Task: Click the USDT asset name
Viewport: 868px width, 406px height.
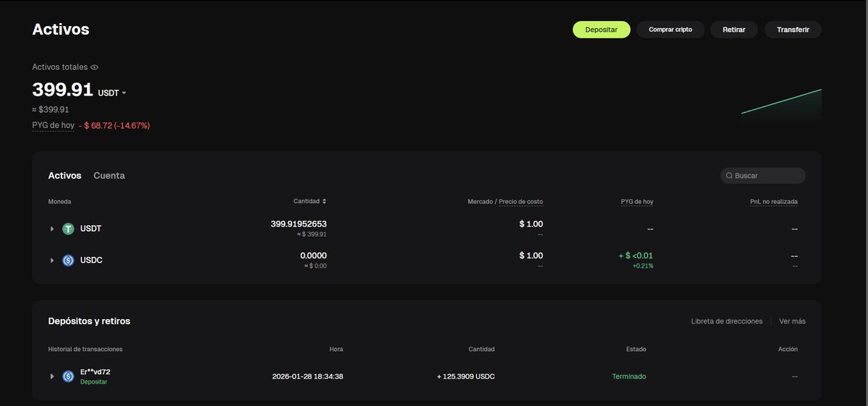Action: tap(91, 229)
